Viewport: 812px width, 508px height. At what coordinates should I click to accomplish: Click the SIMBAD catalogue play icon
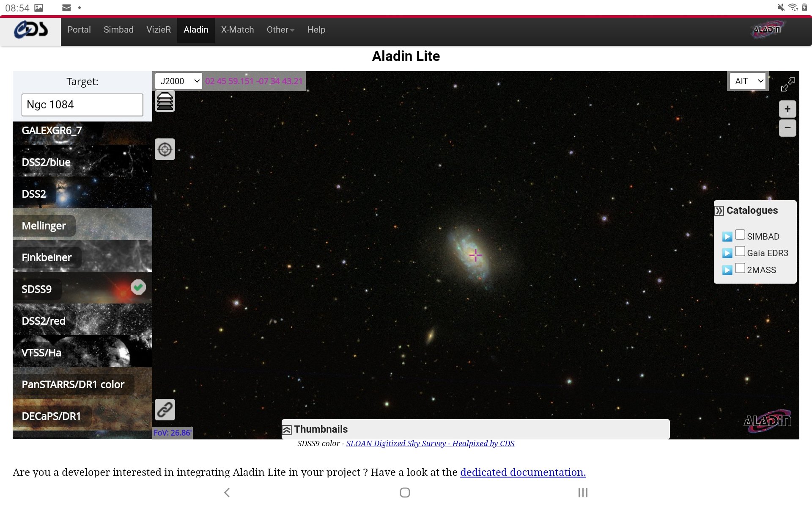click(x=727, y=237)
